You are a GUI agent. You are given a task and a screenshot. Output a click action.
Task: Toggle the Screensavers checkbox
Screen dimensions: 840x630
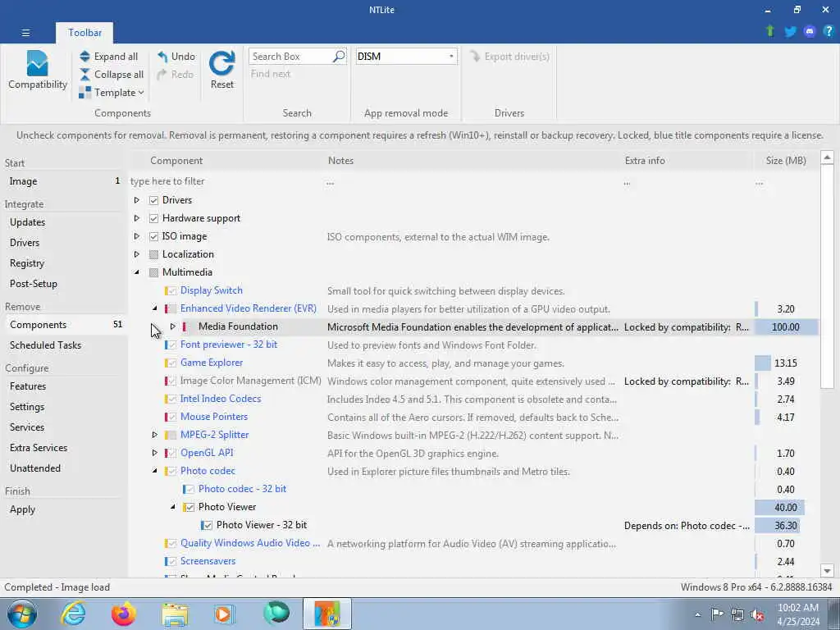[x=172, y=561]
